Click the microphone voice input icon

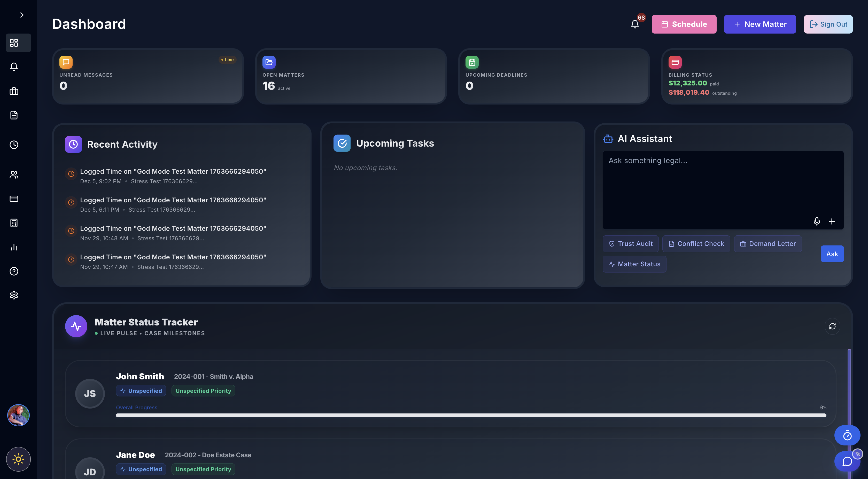[x=816, y=221]
